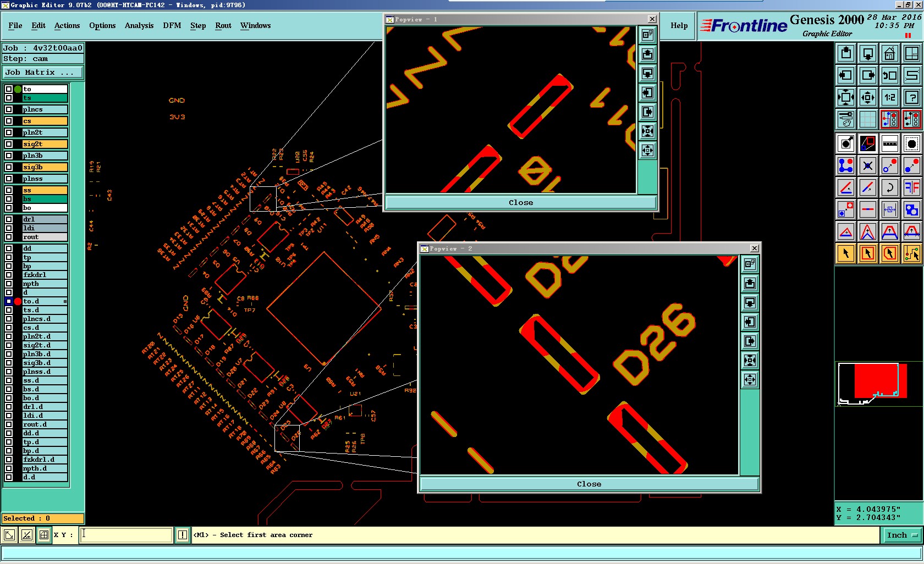Click the Home view house icon
This screenshot has height=564, width=924.
click(x=890, y=54)
